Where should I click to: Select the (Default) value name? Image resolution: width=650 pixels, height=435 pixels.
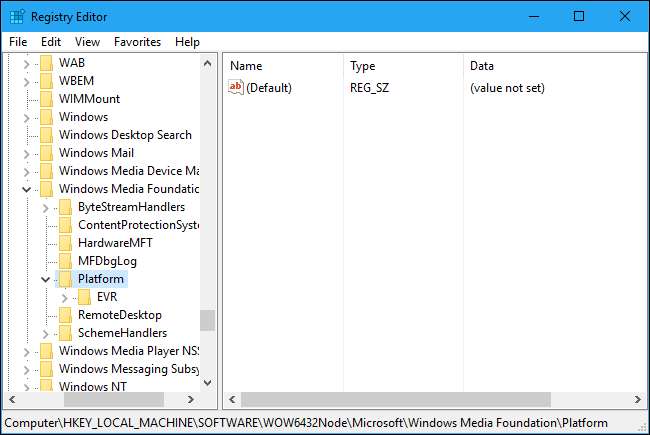[269, 87]
